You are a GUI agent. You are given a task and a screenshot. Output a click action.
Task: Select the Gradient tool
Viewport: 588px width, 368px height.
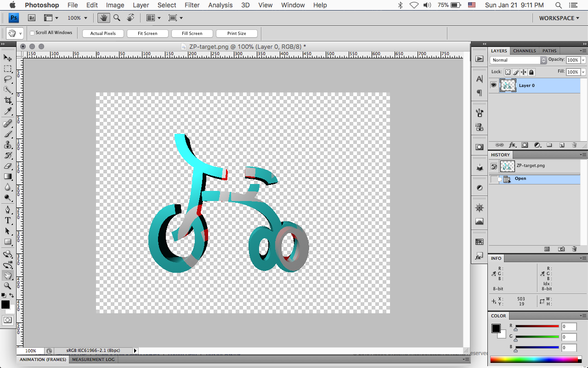click(8, 176)
